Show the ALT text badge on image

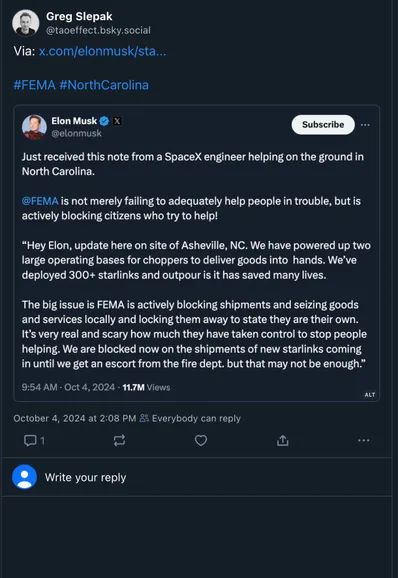point(370,395)
